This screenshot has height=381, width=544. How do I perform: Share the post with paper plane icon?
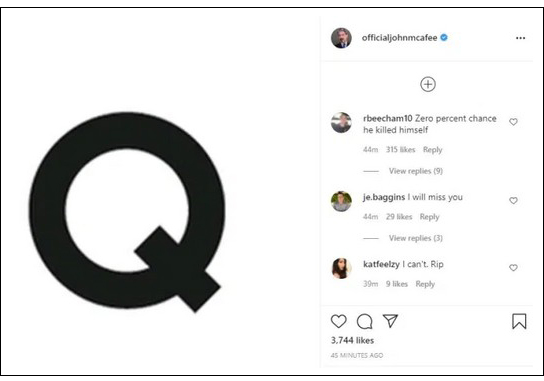(390, 321)
